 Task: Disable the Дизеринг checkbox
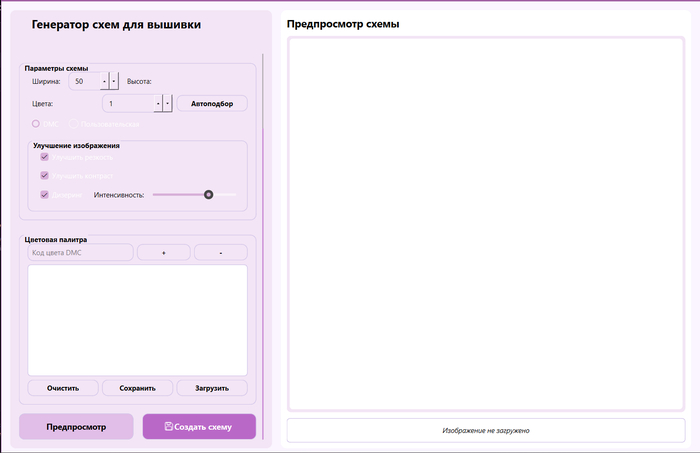tap(44, 194)
